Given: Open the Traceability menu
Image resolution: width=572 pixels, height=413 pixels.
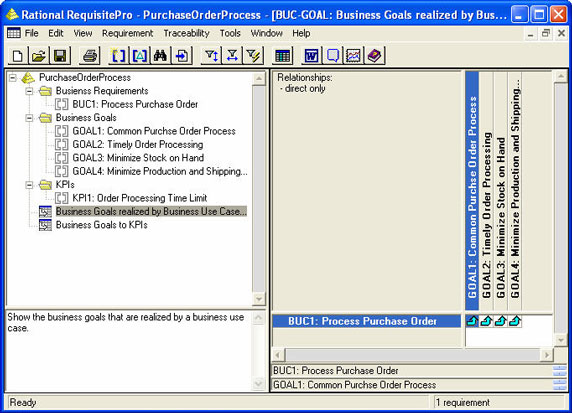Looking at the screenshot, I should [186, 33].
